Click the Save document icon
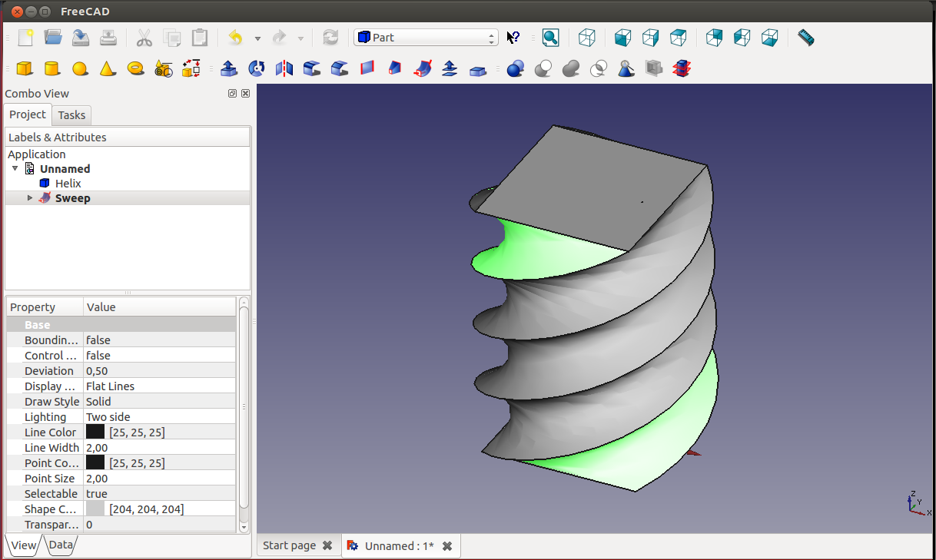This screenshot has height=560, width=936. [81, 38]
